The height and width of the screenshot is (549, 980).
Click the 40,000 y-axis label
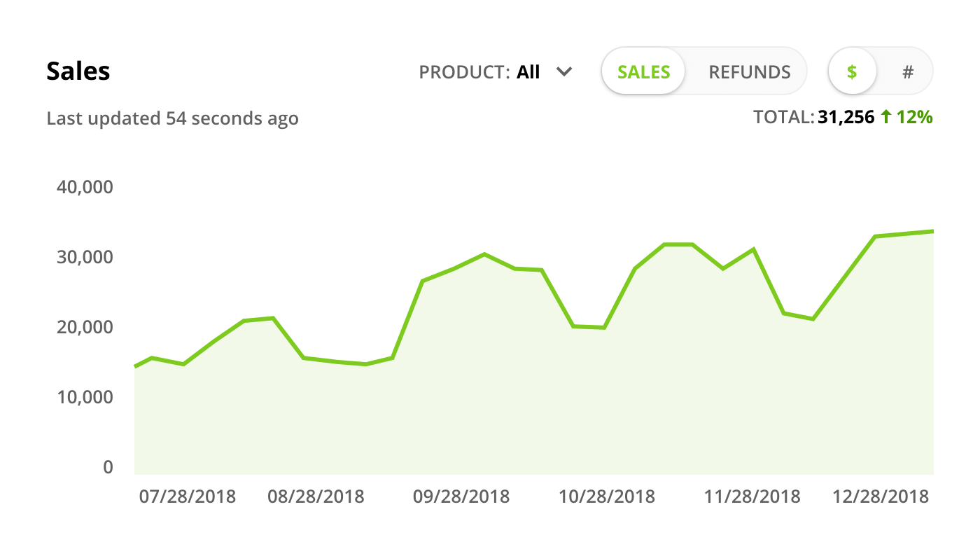(x=85, y=187)
